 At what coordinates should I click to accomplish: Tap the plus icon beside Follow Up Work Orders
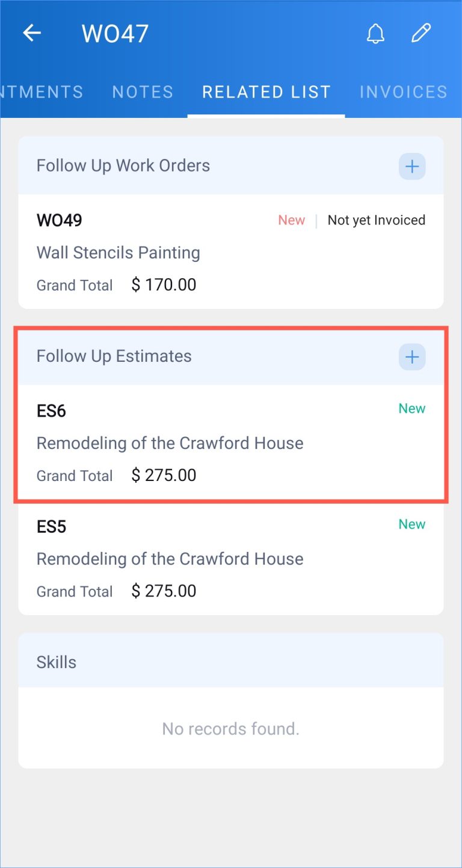[412, 166]
